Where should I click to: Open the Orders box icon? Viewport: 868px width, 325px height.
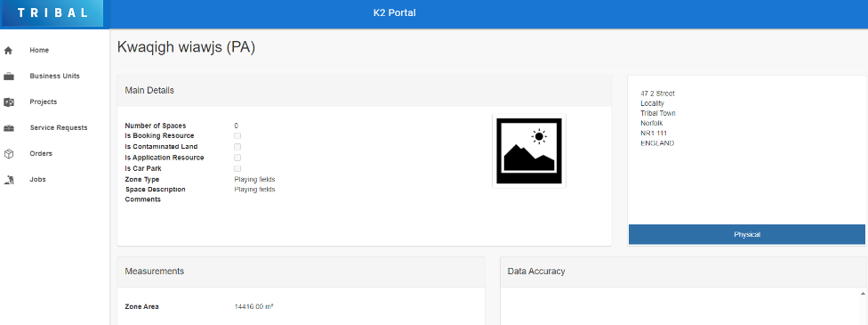(x=8, y=154)
